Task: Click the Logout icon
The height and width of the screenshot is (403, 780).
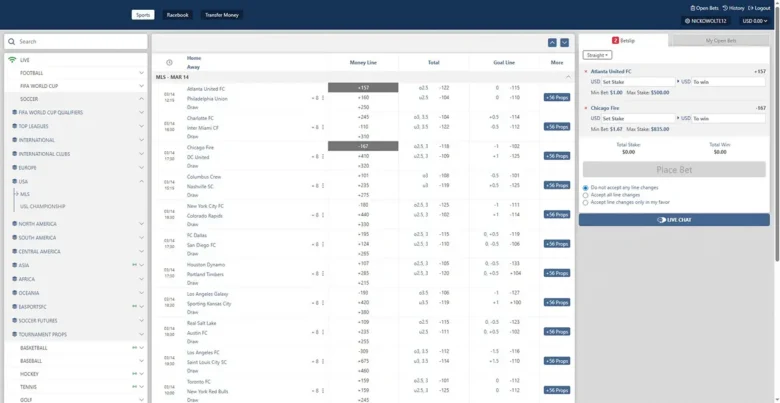Action: tap(751, 8)
